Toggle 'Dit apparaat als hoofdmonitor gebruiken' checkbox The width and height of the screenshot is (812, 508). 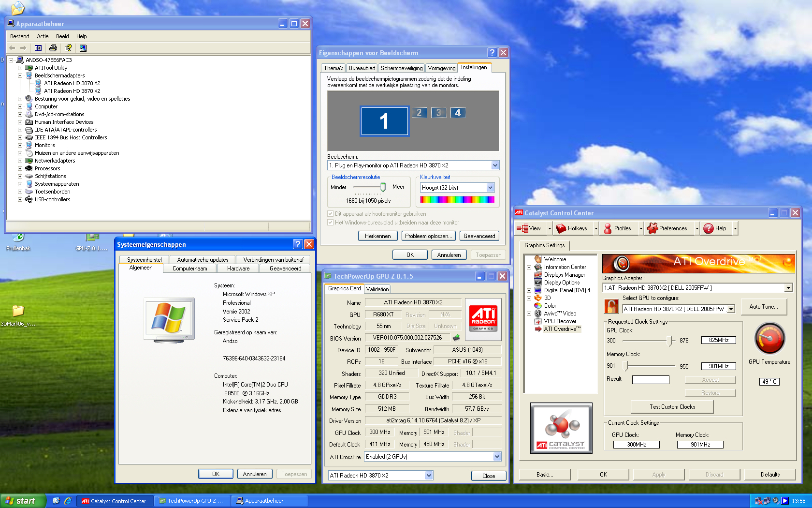[x=330, y=214]
